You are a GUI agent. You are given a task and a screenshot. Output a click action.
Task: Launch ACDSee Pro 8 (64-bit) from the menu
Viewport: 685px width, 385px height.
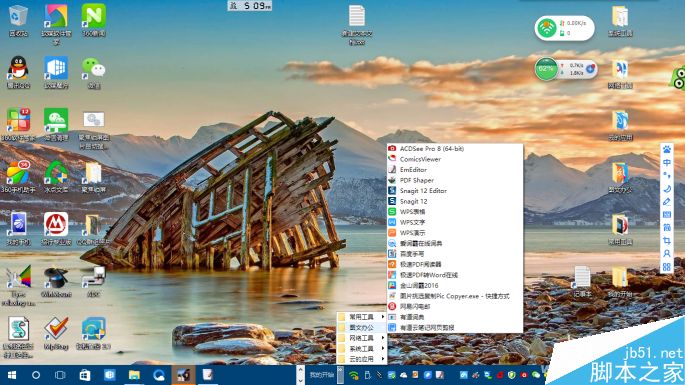coord(455,149)
